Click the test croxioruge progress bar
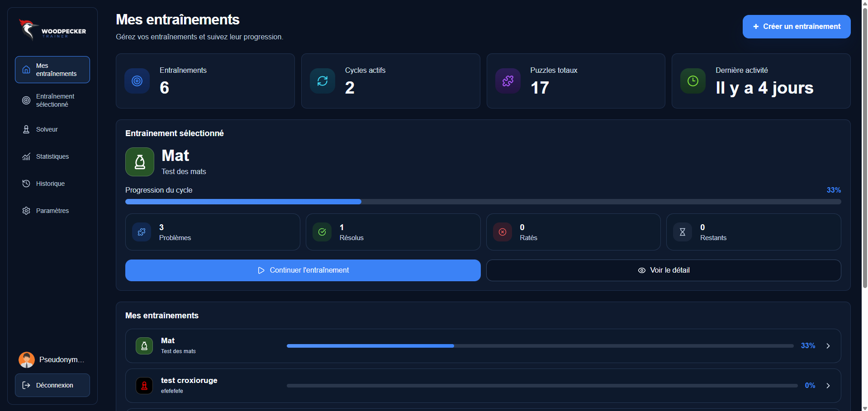Viewport: 868px width, 411px height. pos(542,386)
